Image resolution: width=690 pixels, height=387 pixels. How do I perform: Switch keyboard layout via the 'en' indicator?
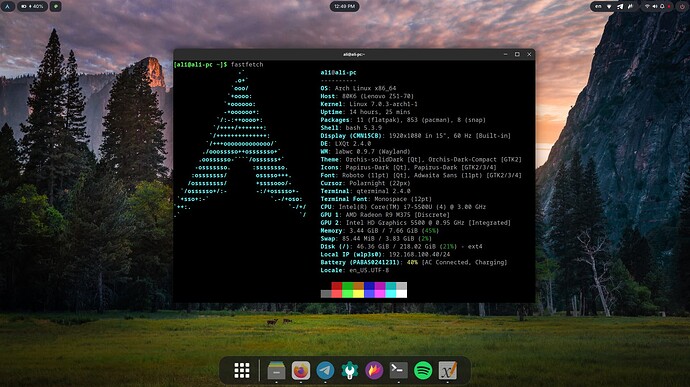[598, 6]
